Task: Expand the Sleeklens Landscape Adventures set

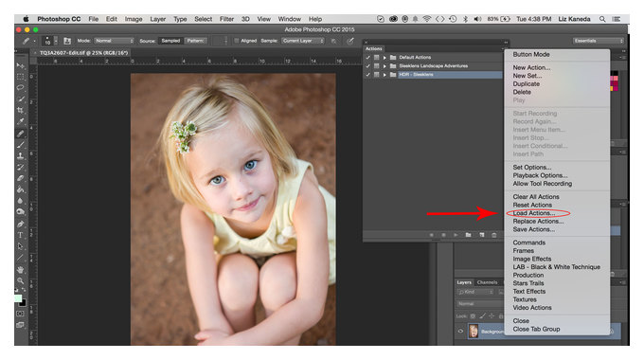Action: [x=385, y=65]
